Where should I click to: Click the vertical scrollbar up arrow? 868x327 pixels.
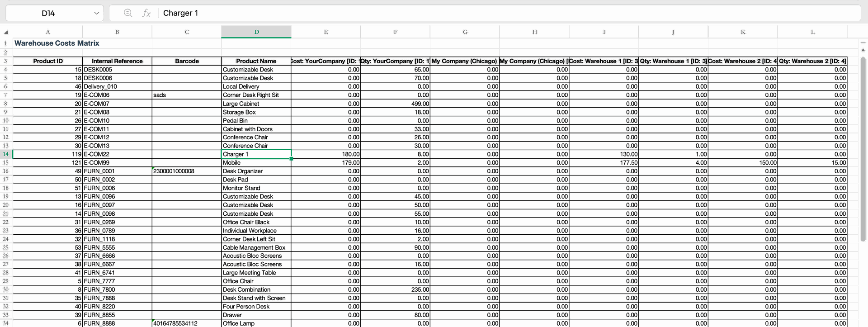point(863,50)
